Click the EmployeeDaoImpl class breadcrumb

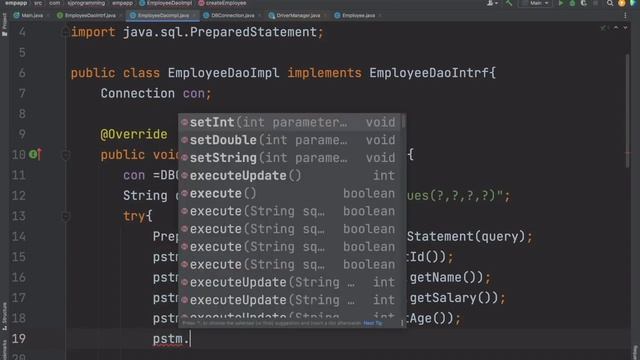tap(165, 3)
